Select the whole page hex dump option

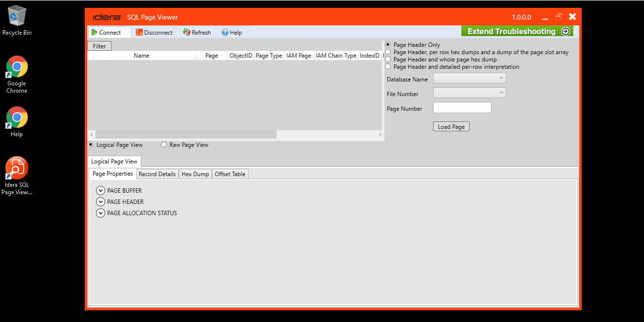(x=388, y=59)
